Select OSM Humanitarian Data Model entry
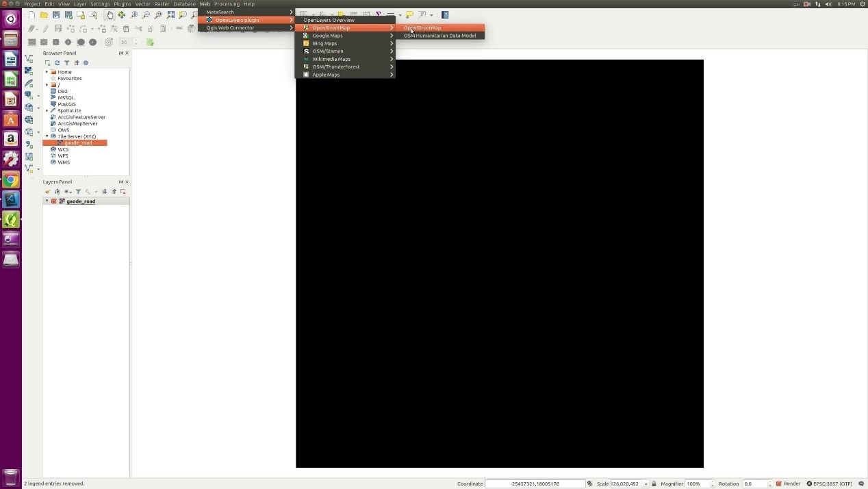868x489 pixels. pyautogui.click(x=439, y=36)
